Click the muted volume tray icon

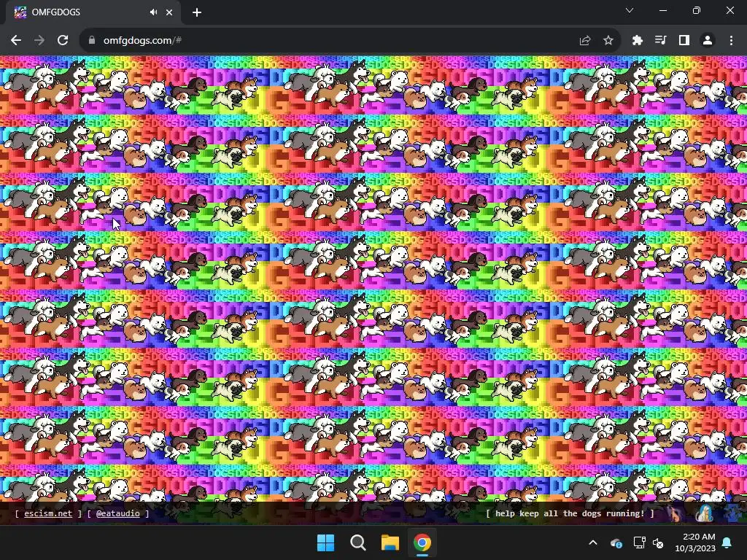(x=659, y=542)
